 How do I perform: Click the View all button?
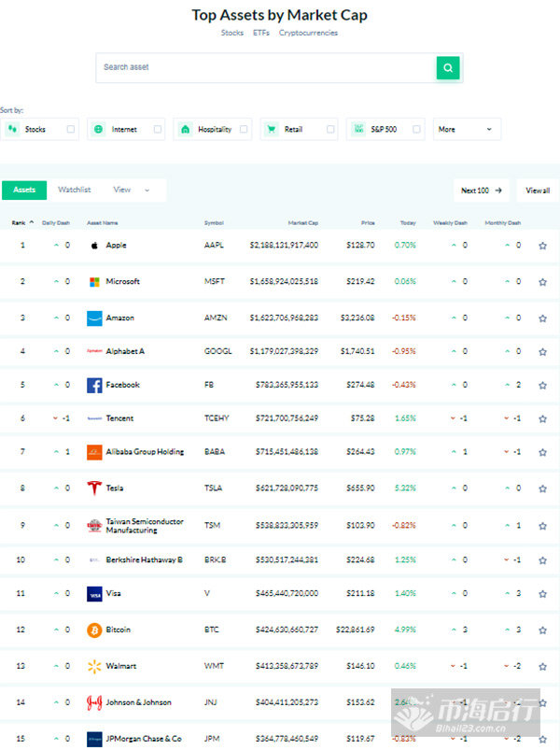[538, 191]
